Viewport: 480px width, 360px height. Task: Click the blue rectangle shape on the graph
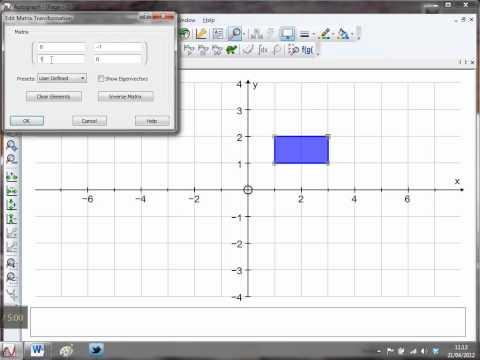click(301, 150)
